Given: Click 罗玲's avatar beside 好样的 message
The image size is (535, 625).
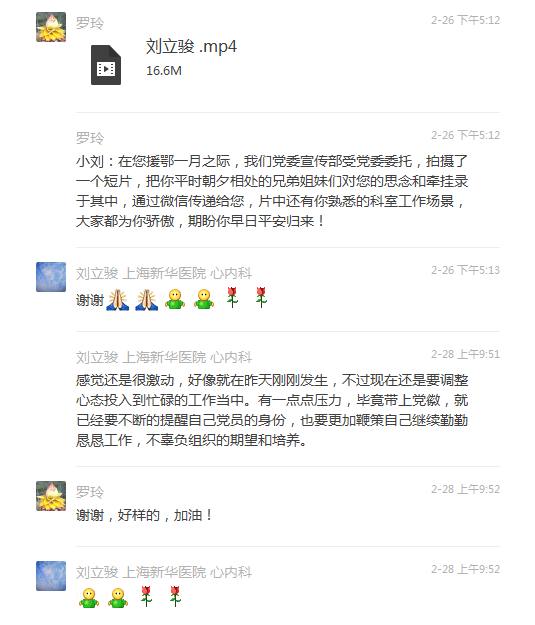Looking at the screenshot, I should (x=51, y=496).
